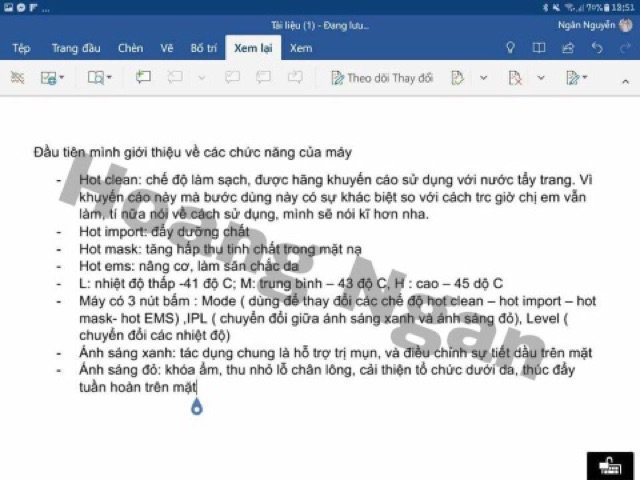Reject the tracked change

click(515, 78)
